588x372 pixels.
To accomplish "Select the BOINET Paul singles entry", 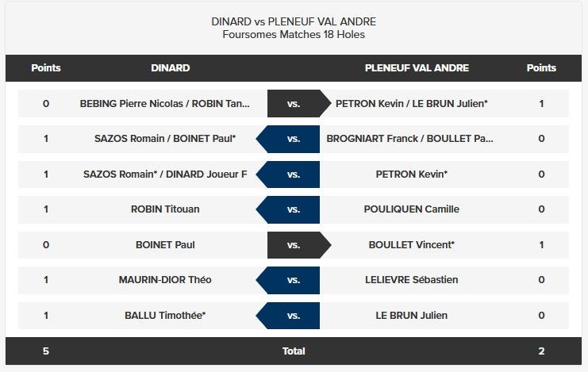I will coord(165,245).
